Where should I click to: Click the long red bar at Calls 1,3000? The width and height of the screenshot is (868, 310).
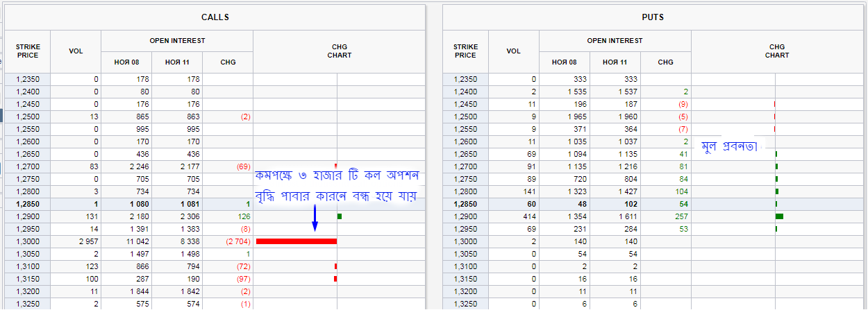coord(297,241)
